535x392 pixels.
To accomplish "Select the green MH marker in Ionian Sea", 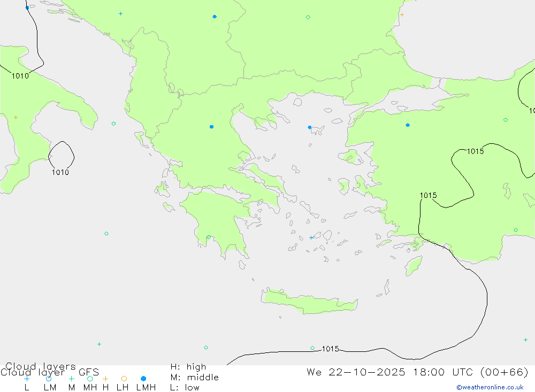I will [106, 234].
